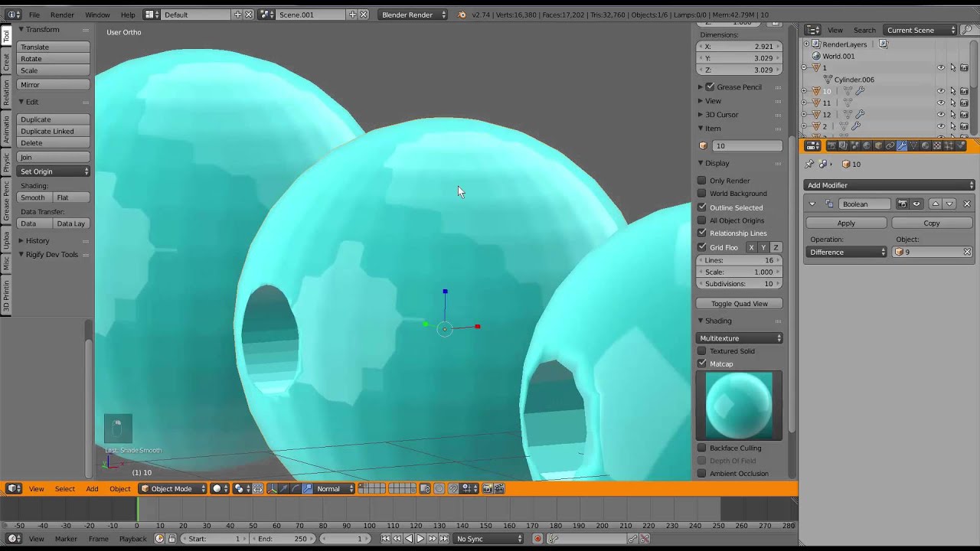
Task: Click the lock layers to scene icon
Action: (x=424, y=488)
